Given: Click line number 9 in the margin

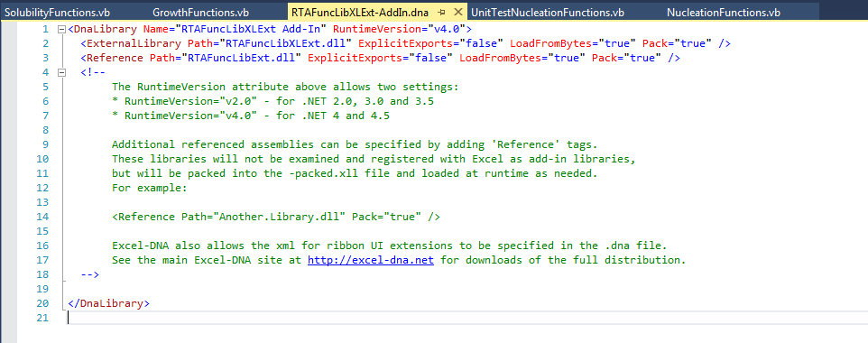Looking at the screenshot, I should click(x=45, y=144).
